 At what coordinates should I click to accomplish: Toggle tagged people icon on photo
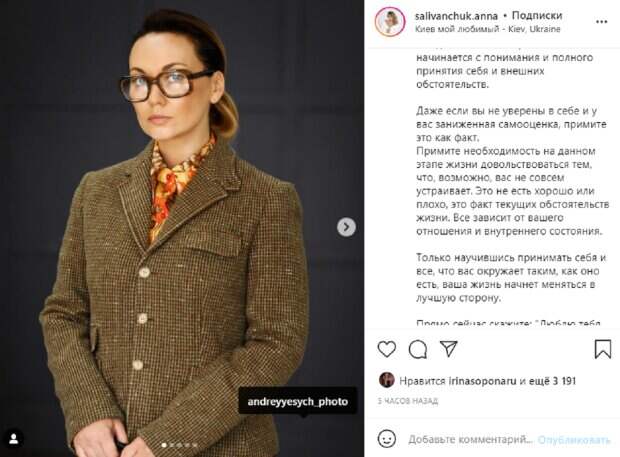(x=14, y=439)
